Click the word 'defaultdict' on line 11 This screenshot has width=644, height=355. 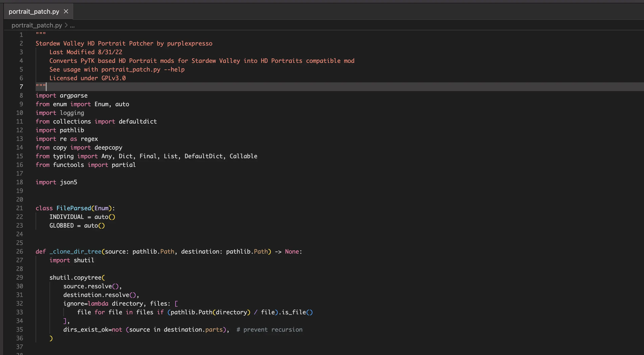(x=138, y=121)
